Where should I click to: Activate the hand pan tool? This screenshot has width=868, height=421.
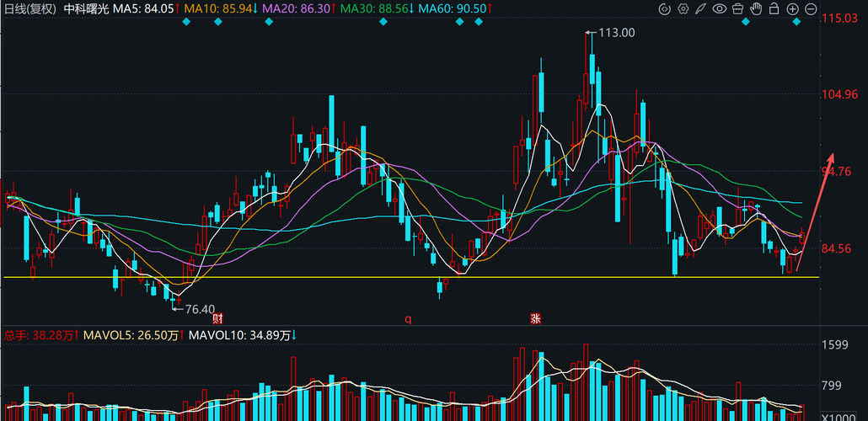756,9
